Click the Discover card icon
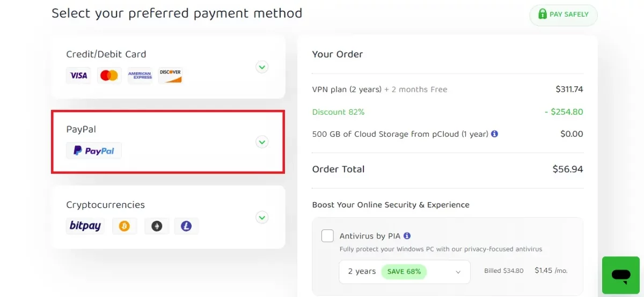Screen dimensions: 644x297 click(x=171, y=76)
